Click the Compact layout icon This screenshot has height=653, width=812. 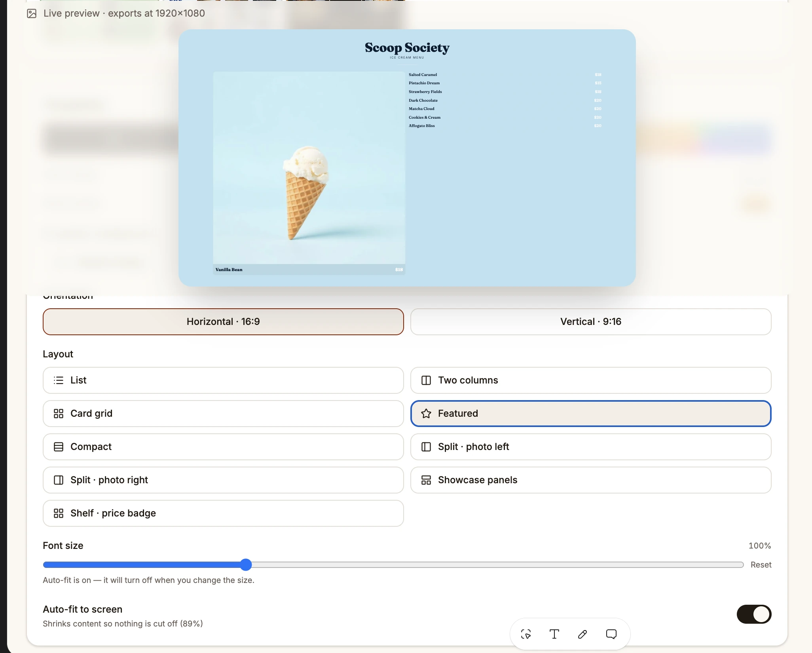pos(59,447)
